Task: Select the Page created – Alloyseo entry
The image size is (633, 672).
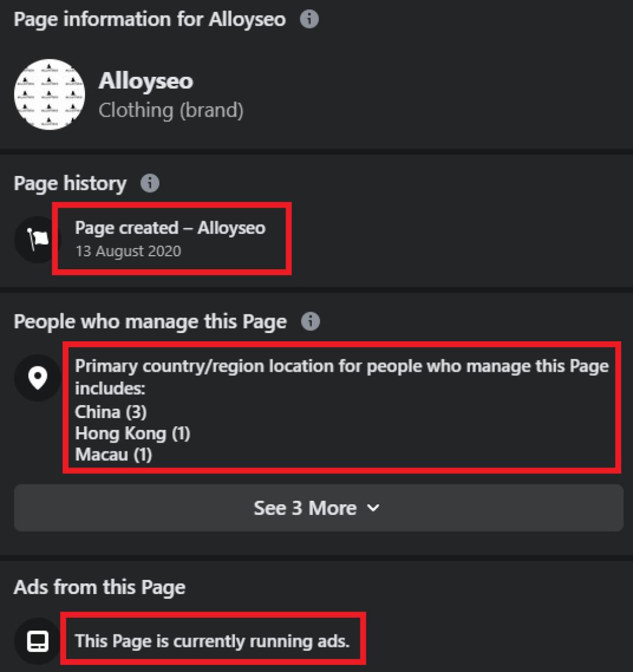Action: click(x=170, y=228)
